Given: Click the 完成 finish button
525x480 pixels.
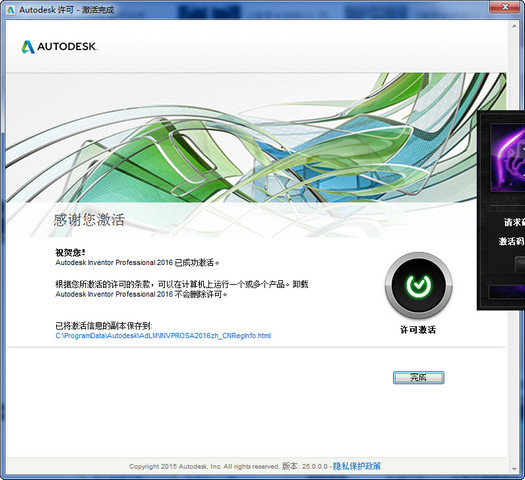Looking at the screenshot, I should point(419,378).
